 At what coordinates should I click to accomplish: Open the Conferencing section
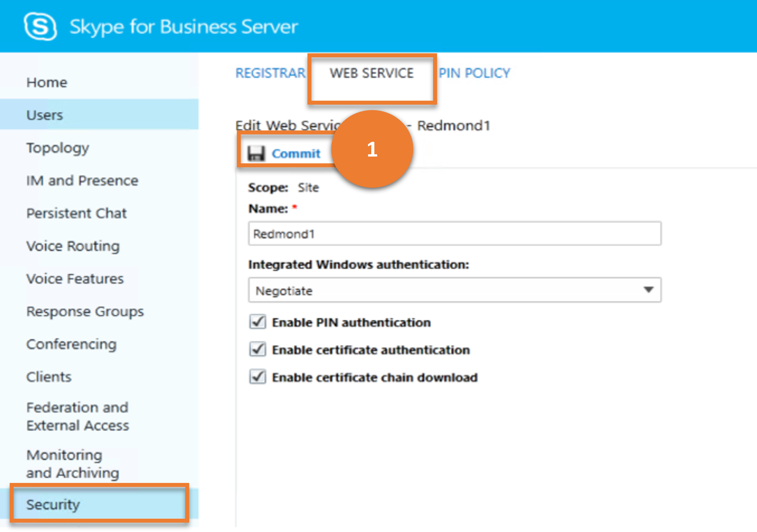(x=71, y=345)
